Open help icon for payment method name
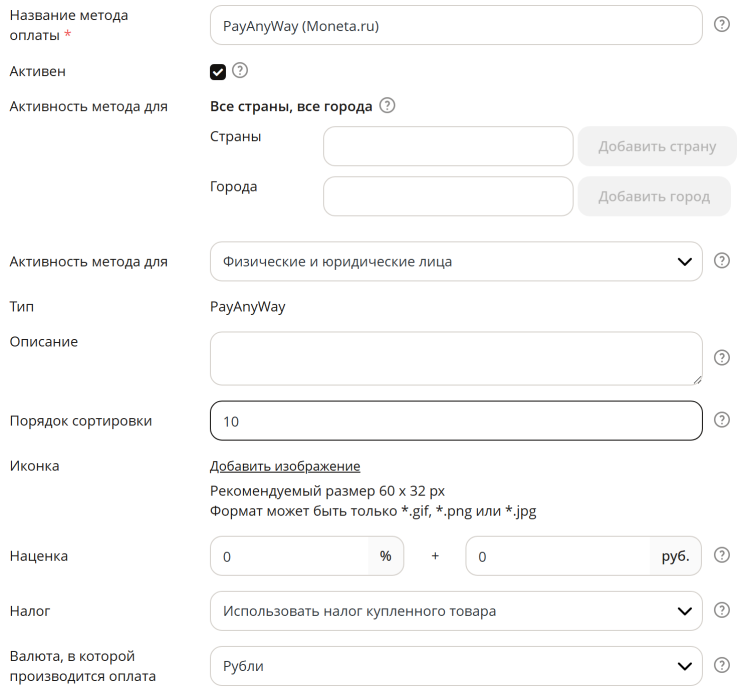 pos(722,24)
